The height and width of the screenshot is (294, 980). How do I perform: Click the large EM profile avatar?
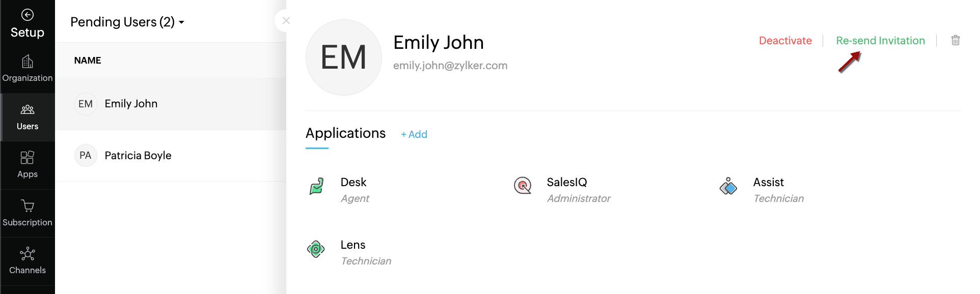pyautogui.click(x=344, y=57)
